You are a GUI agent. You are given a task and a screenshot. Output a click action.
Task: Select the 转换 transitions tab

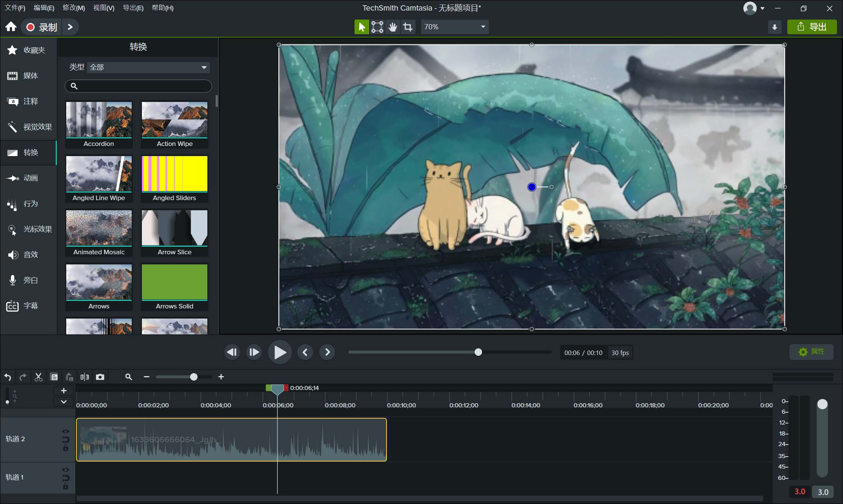28,152
